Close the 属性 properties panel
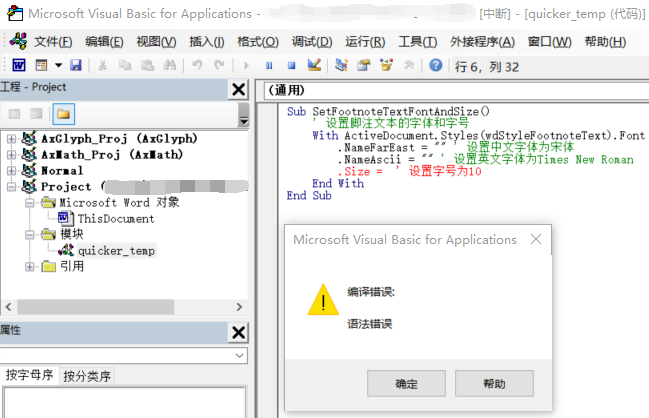The height and width of the screenshot is (418, 649). pos(238,333)
